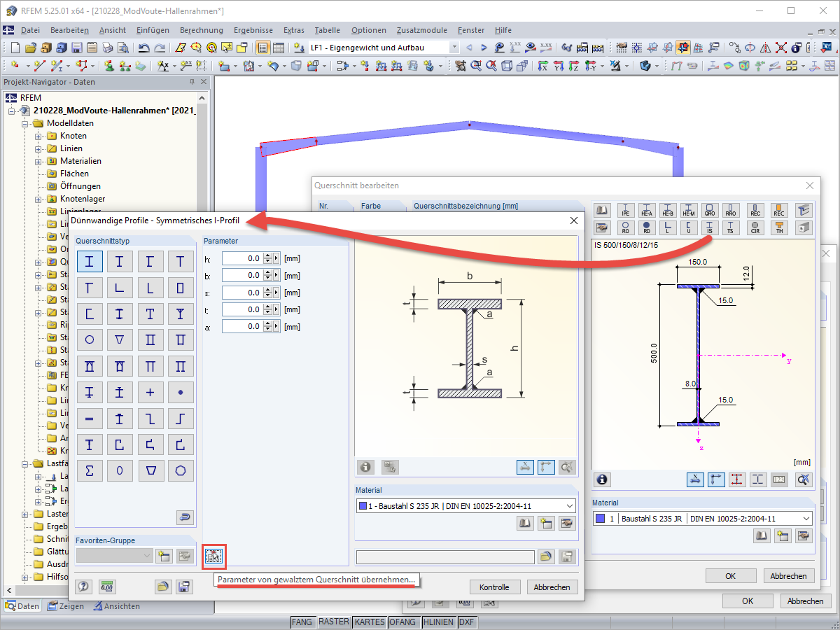Click Abbrechen in the Querschnitt bearbeiten dialog
This screenshot has width=840, height=630.
click(788, 576)
